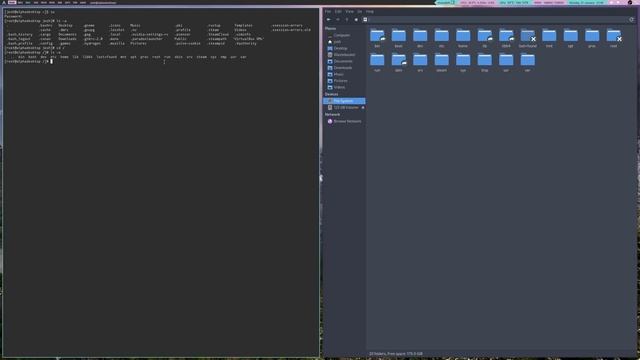This screenshot has width=640, height=360.
Task: Open the Help menu
Action: 370,11
